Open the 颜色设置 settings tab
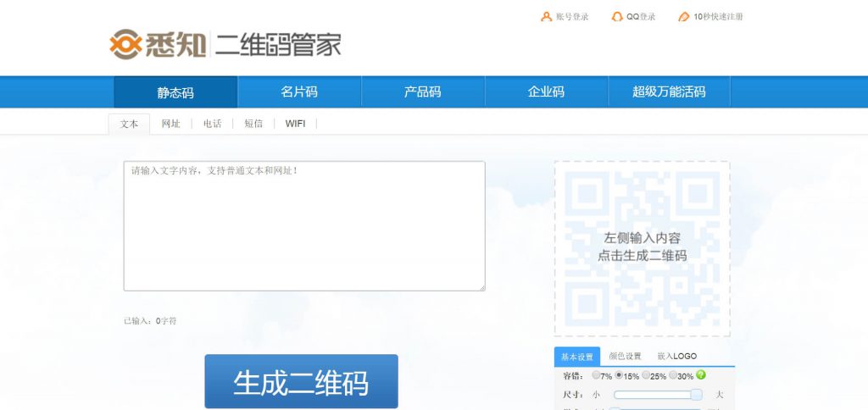This screenshot has width=868, height=410. click(x=625, y=357)
